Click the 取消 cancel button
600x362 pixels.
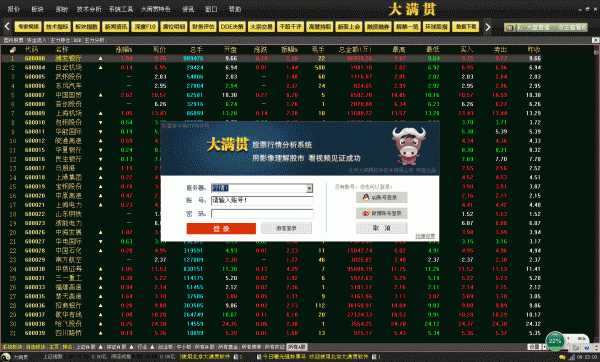pos(382,228)
